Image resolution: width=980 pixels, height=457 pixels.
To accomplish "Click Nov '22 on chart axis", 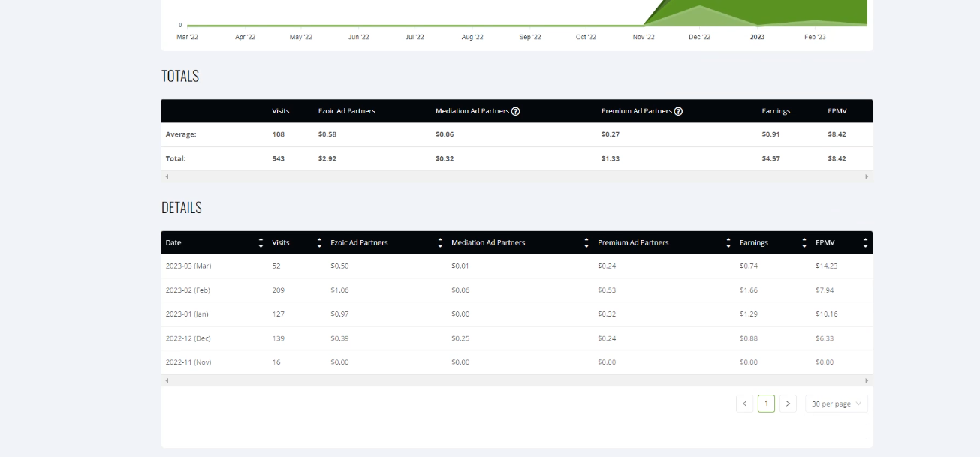I will pos(644,37).
